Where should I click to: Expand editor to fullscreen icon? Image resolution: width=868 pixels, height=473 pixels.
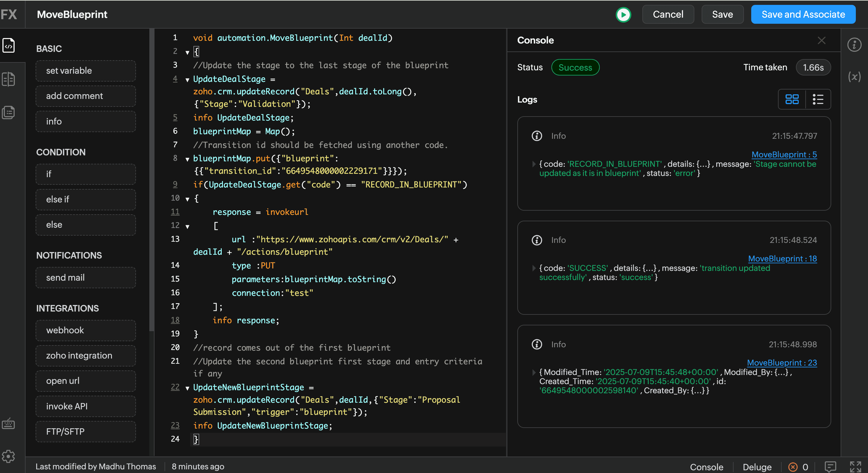855,467
